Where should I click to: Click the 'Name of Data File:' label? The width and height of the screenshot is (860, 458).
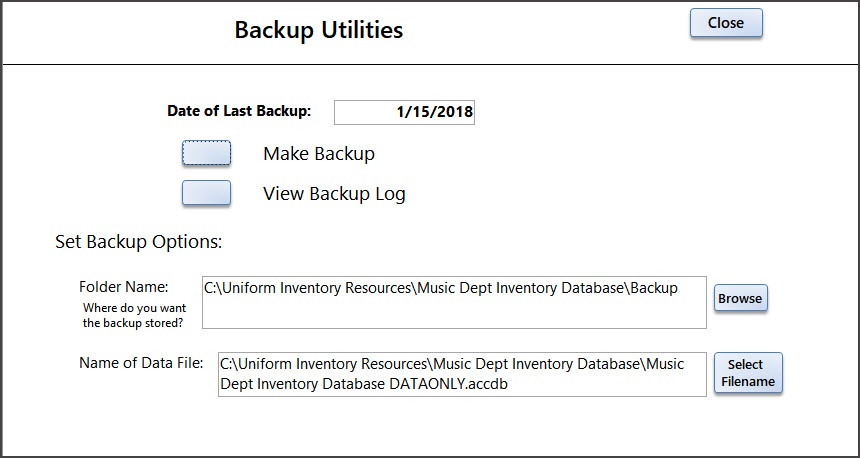[141, 362]
